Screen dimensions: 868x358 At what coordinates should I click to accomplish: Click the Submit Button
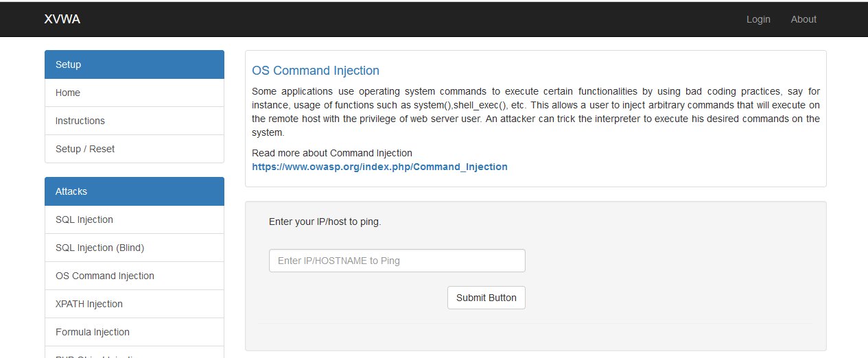click(486, 298)
